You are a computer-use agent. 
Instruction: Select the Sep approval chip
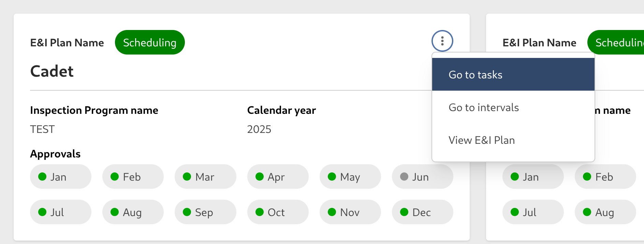pos(205,212)
